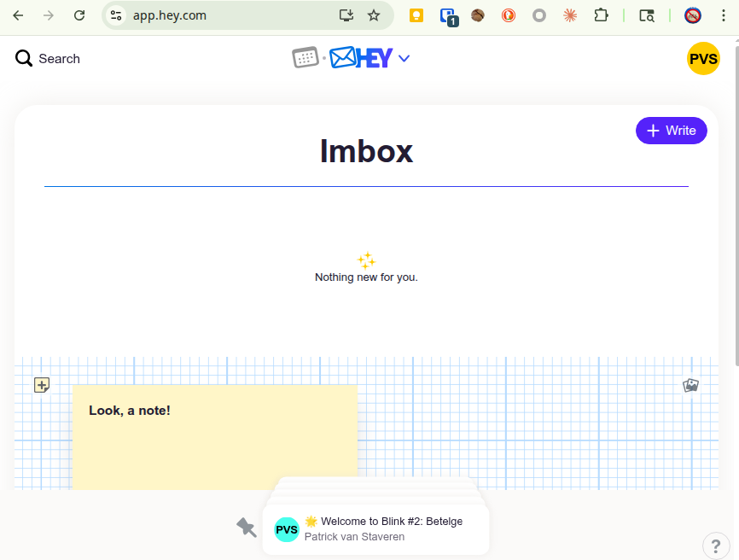Bookmark this page with the star icon
This screenshot has height=560, width=739.
373,15
